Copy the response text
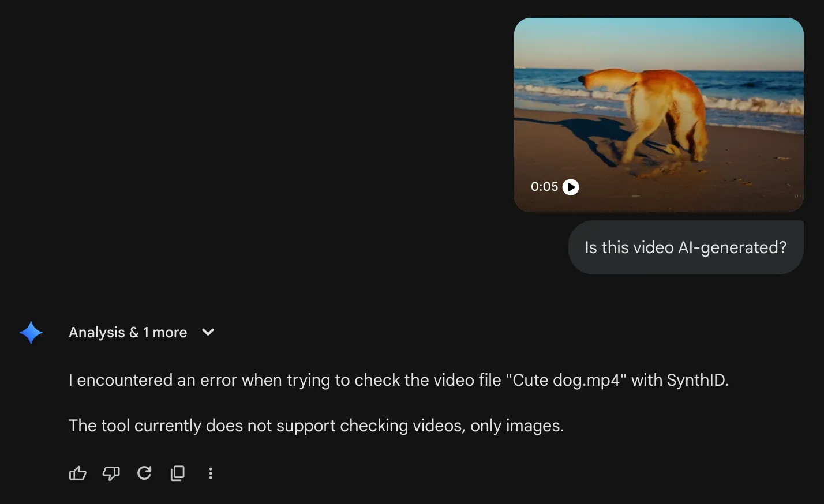824x504 pixels. pyautogui.click(x=178, y=473)
